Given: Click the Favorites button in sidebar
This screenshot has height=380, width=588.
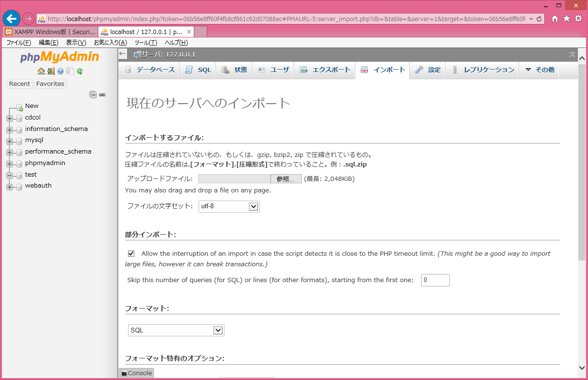Looking at the screenshot, I should tap(50, 83).
